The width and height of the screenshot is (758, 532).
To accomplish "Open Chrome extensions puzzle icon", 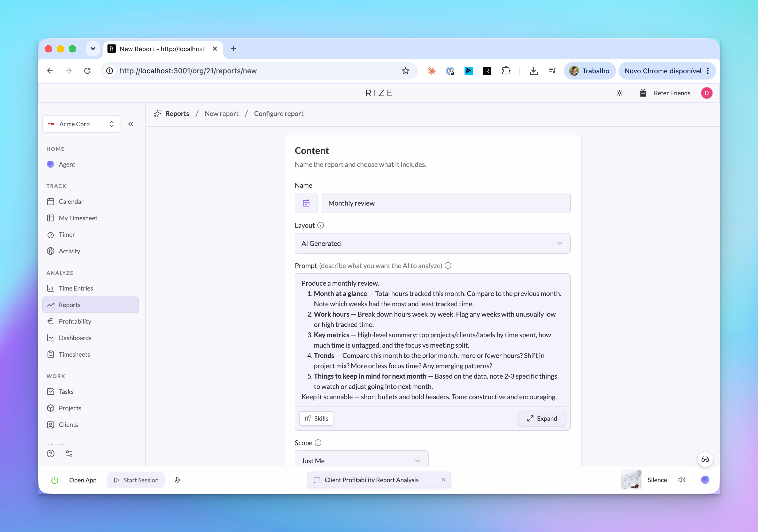I will 506,71.
